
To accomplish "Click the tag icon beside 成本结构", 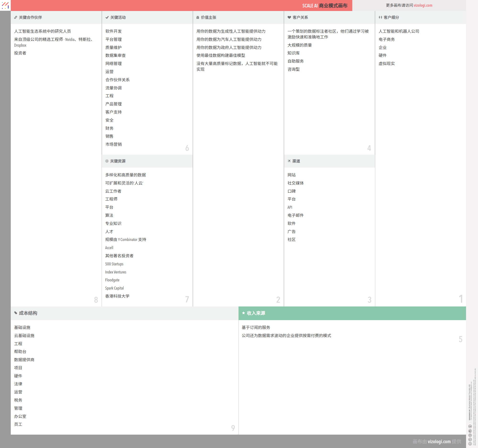I will point(16,313).
